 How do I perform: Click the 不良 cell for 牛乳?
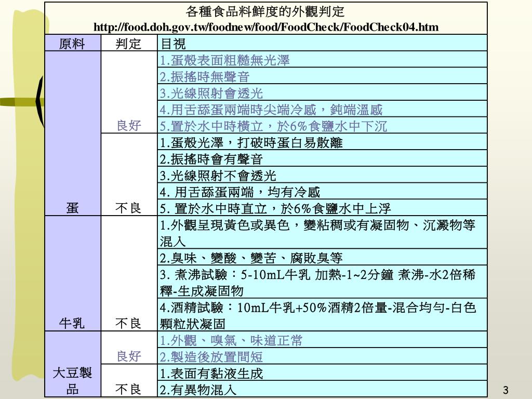click(x=129, y=273)
